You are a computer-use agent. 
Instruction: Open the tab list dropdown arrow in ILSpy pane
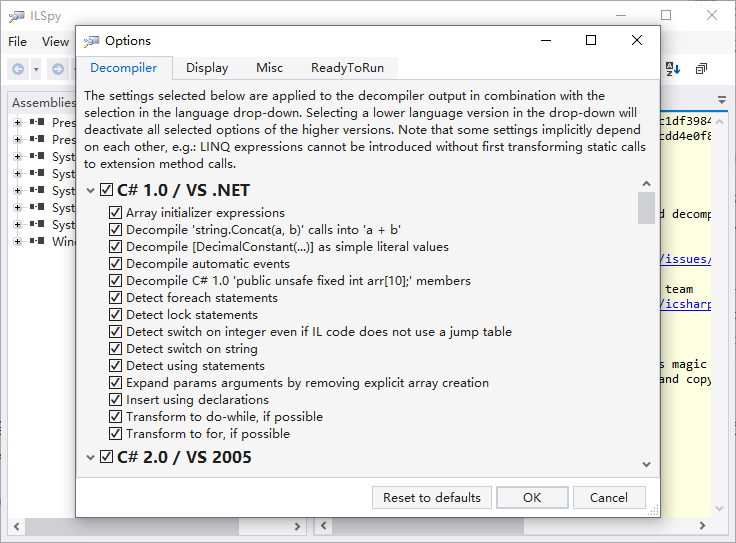722,99
